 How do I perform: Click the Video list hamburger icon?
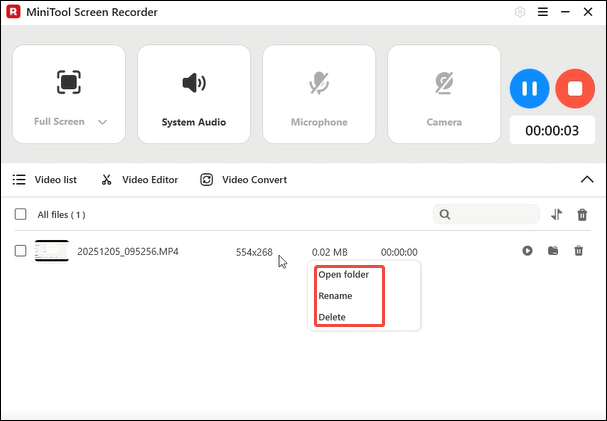(x=19, y=180)
